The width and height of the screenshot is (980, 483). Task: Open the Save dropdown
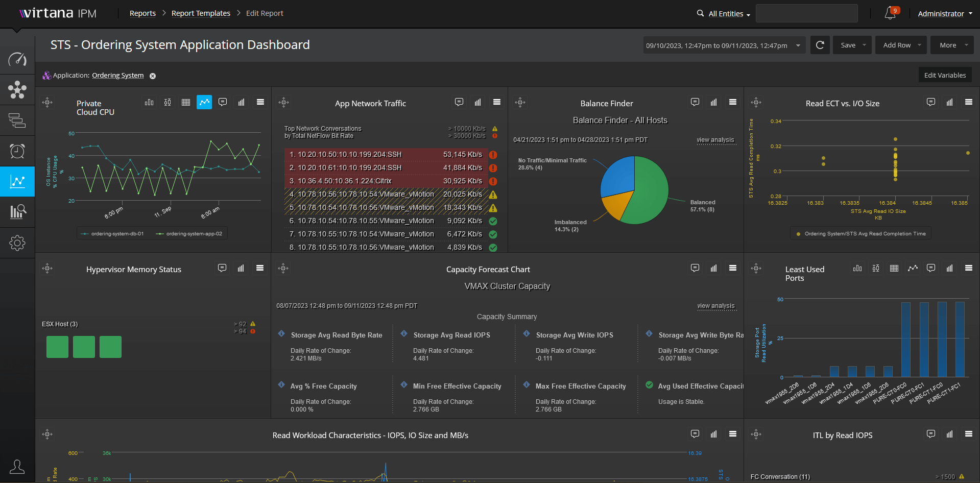[x=852, y=45]
